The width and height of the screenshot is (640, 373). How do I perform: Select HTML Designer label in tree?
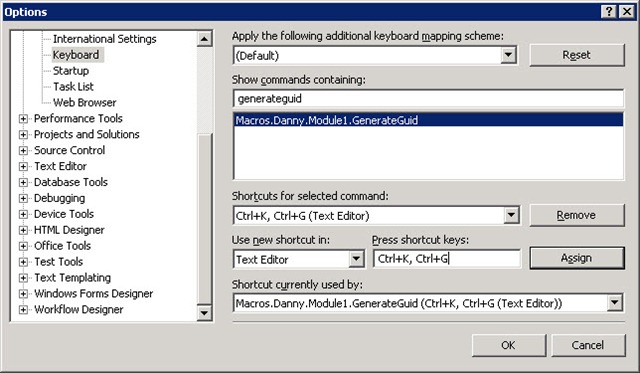pos(69,230)
